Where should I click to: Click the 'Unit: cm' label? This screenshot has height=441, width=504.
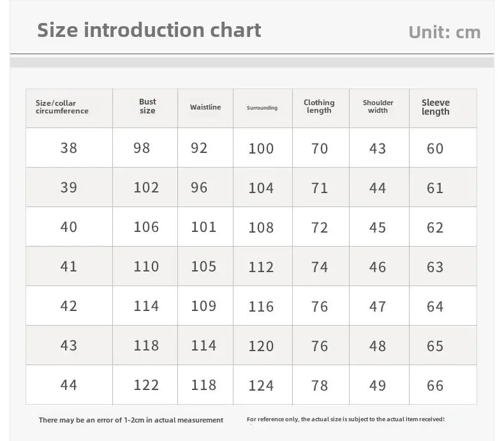pyautogui.click(x=445, y=33)
